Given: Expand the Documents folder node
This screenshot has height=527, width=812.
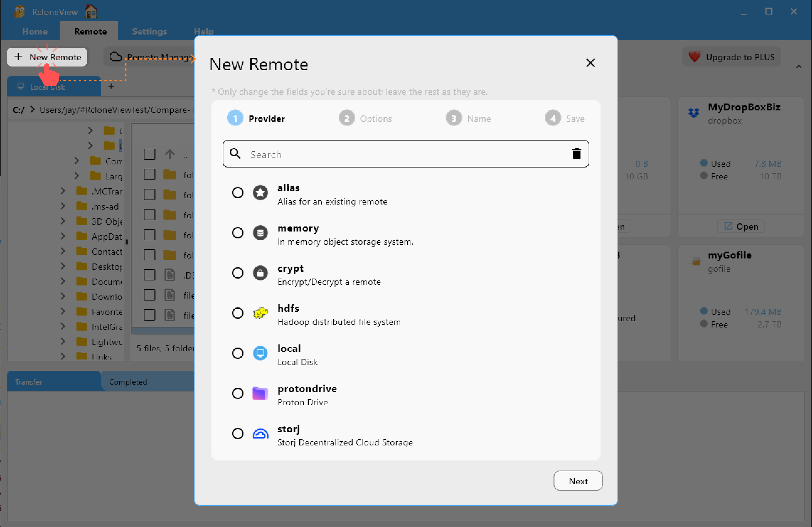Looking at the screenshot, I should [63, 281].
